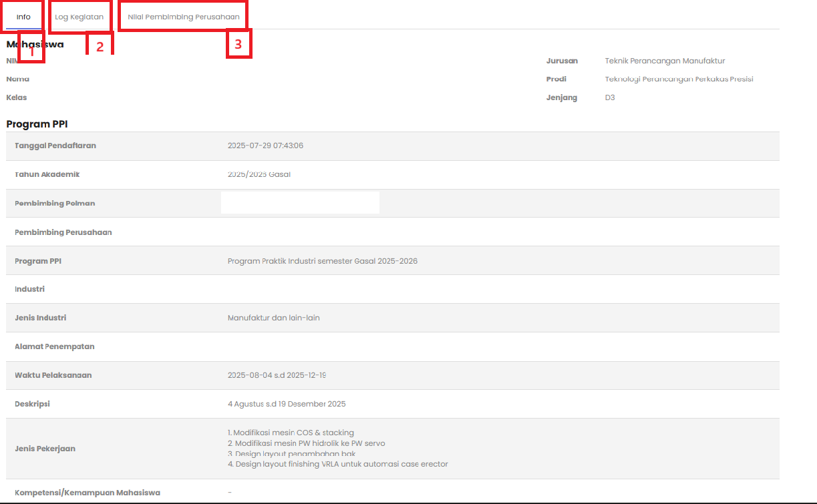Switch to the Log Kegiatan tab
This screenshot has height=504, width=817.
79,17
